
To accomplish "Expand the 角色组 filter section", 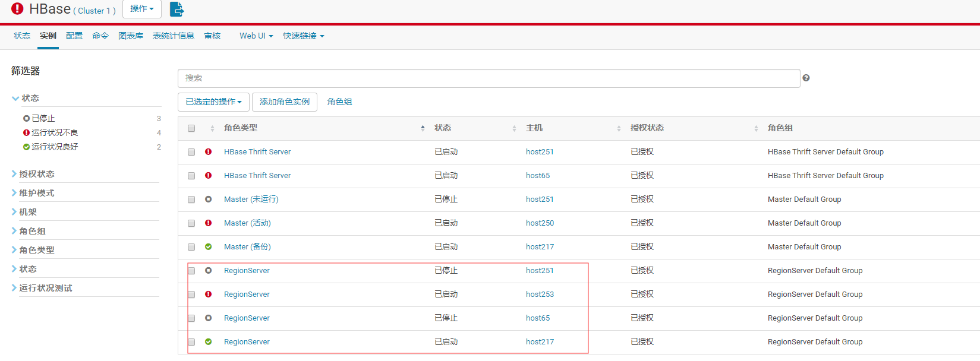I will coord(29,231).
